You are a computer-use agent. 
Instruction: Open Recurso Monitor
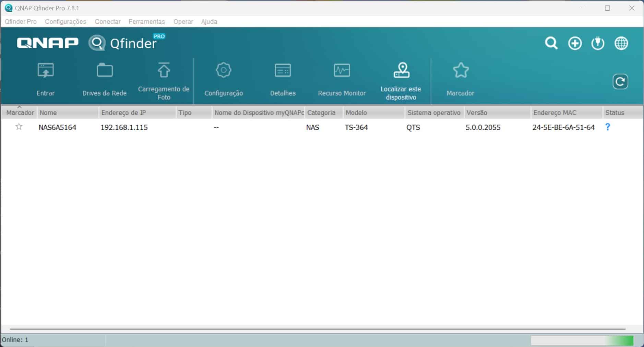click(x=342, y=71)
